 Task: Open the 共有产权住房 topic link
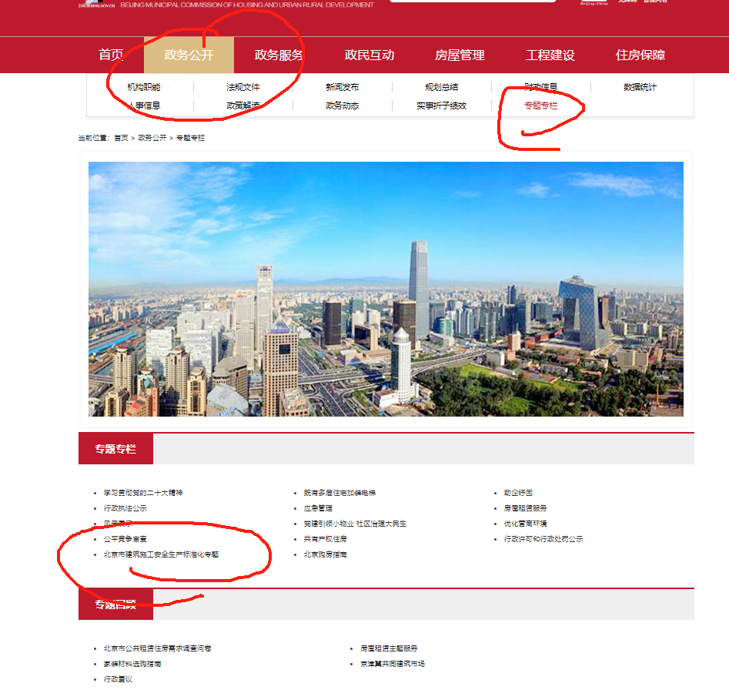point(325,538)
